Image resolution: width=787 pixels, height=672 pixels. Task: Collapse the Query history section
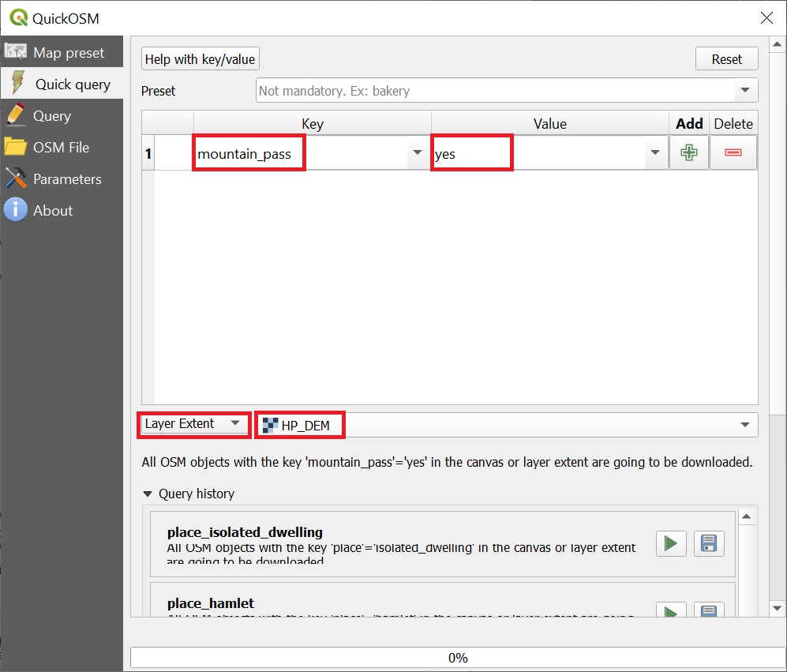(x=148, y=494)
